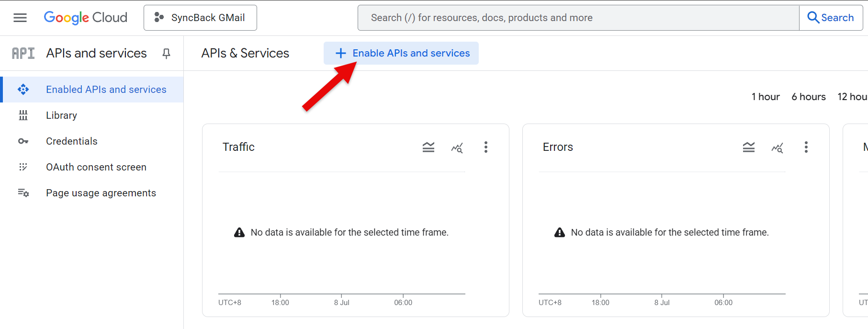
Task: Open the Library page
Action: (61, 115)
